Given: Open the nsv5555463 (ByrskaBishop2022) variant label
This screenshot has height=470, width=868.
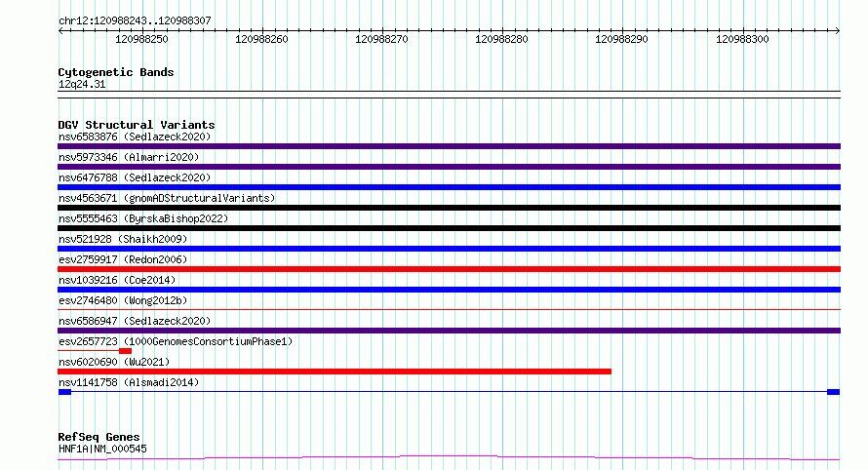Looking at the screenshot, I should pyautogui.click(x=143, y=218).
